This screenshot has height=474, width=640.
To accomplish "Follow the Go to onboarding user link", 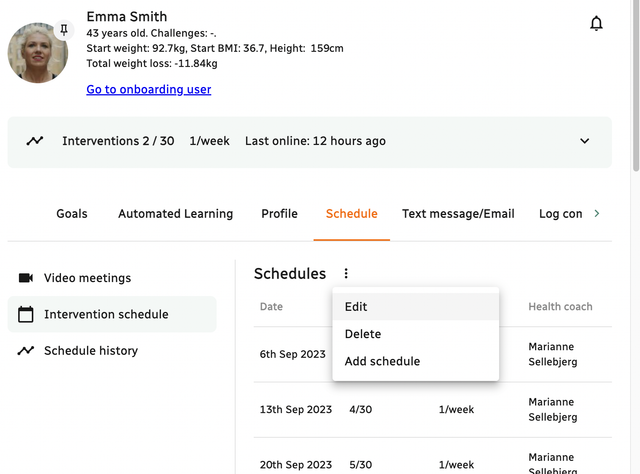I will point(149,89).
